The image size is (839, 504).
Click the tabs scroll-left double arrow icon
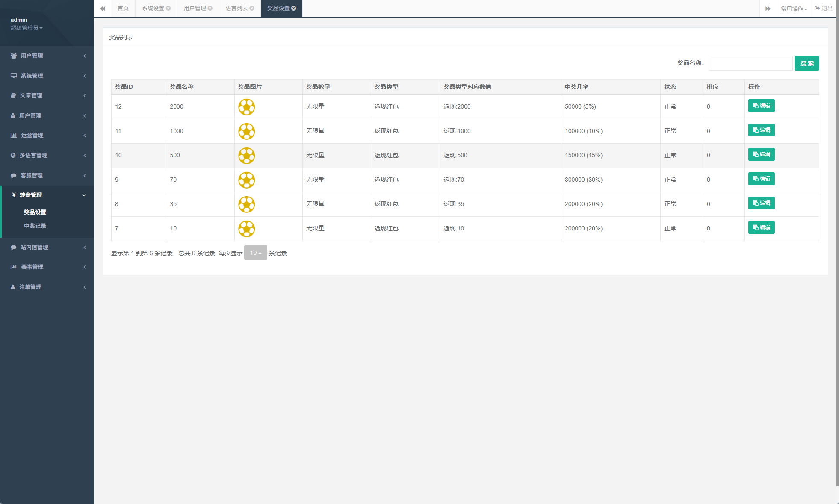pos(103,9)
